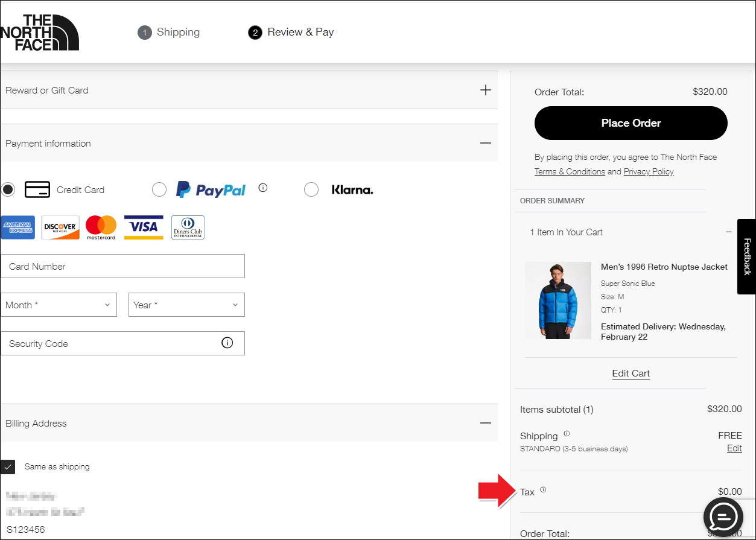Click the credit card icon
This screenshot has height=540, width=756.
click(x=37, y=189)
